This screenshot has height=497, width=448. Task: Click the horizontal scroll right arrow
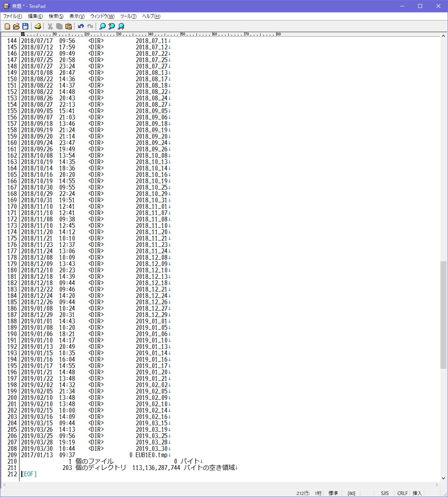pyautogui.click(x=437, y=485)
